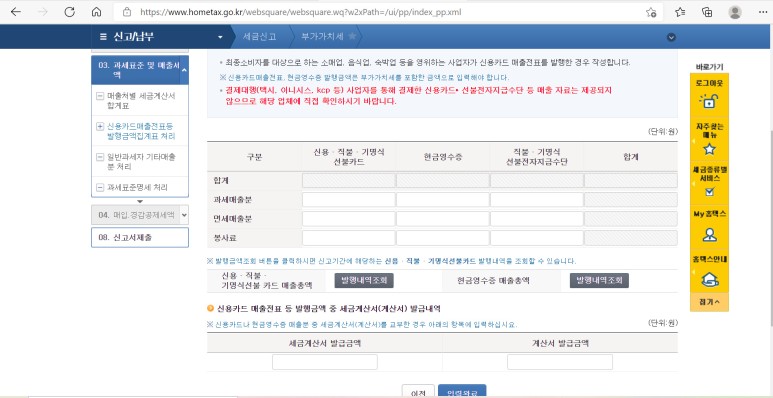Open browser collections icon
This screenshot has width=773, height=398.
707,12
